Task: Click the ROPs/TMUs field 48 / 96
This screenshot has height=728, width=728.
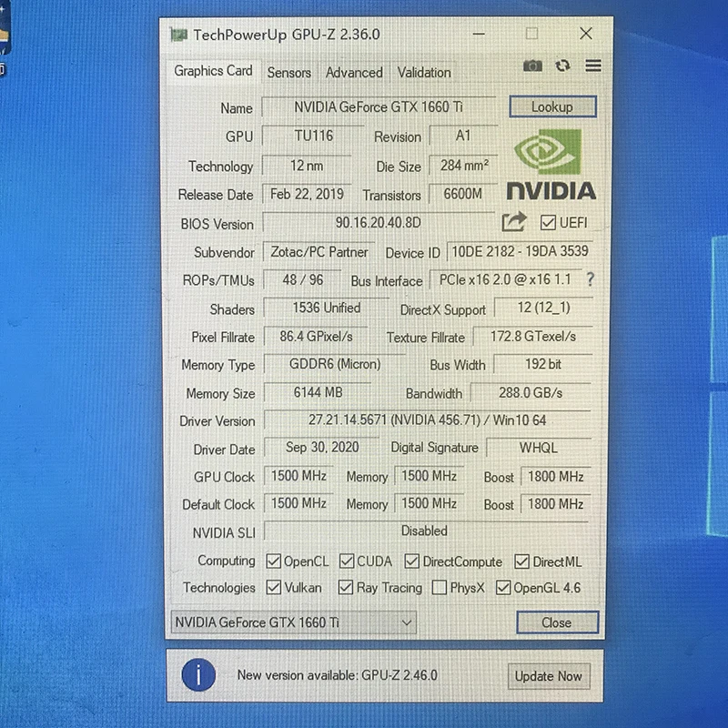Action: (303, 279)
